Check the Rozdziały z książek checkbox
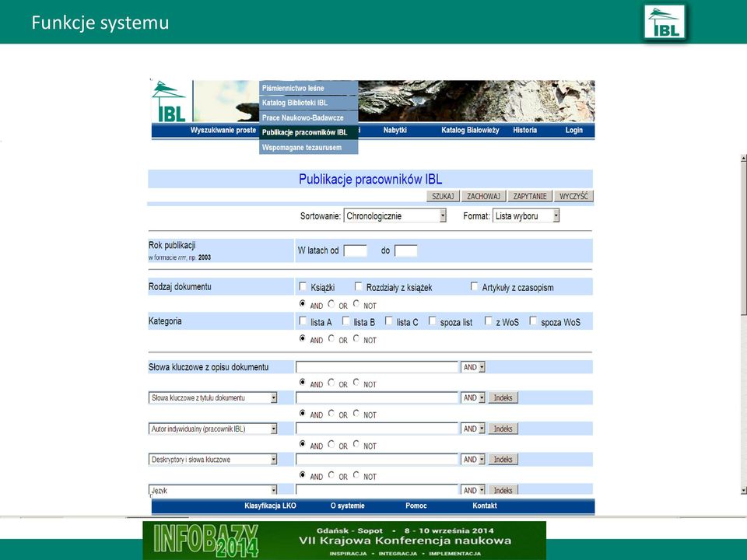Screen dimensions: 747x560 (x=359, y=286)
